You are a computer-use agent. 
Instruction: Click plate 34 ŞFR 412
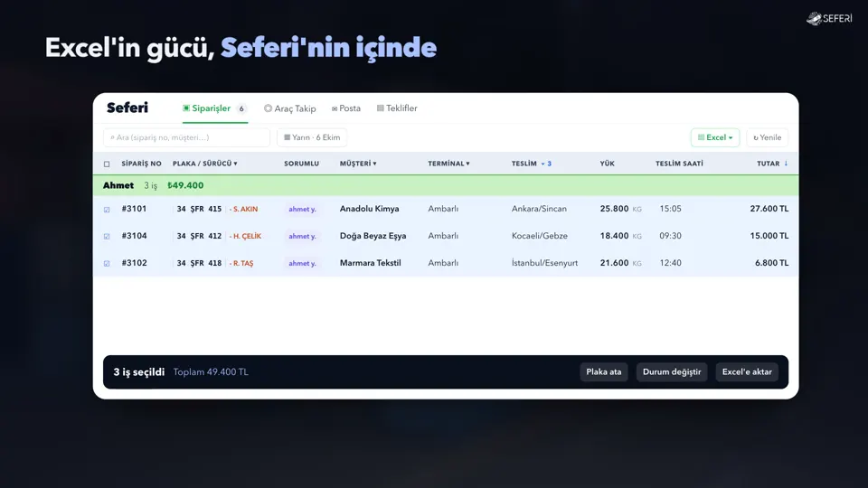(x=199, y=236)
